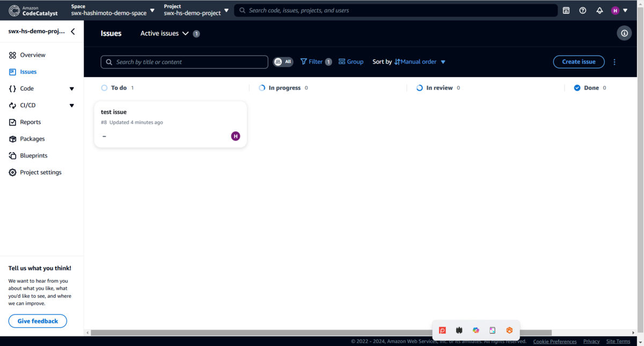Click the Search by title or content field
Screen dimensions: 644x346
point(184,62)
